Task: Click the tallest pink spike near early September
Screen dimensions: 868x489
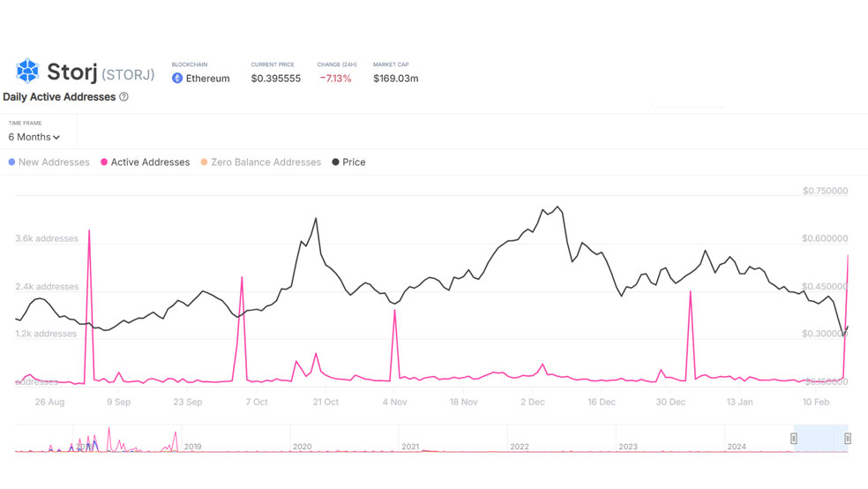Action: tap(89, 231)
